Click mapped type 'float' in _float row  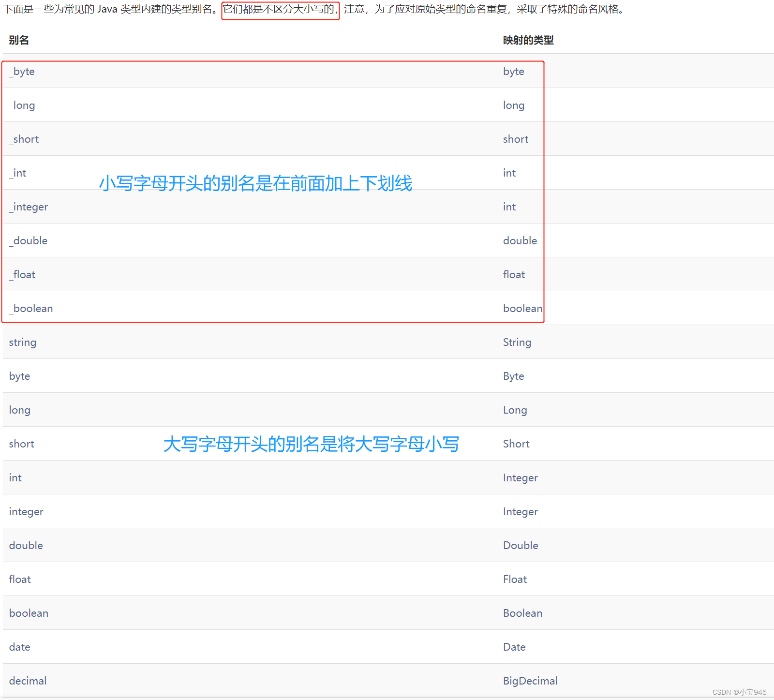pos(514,275)
